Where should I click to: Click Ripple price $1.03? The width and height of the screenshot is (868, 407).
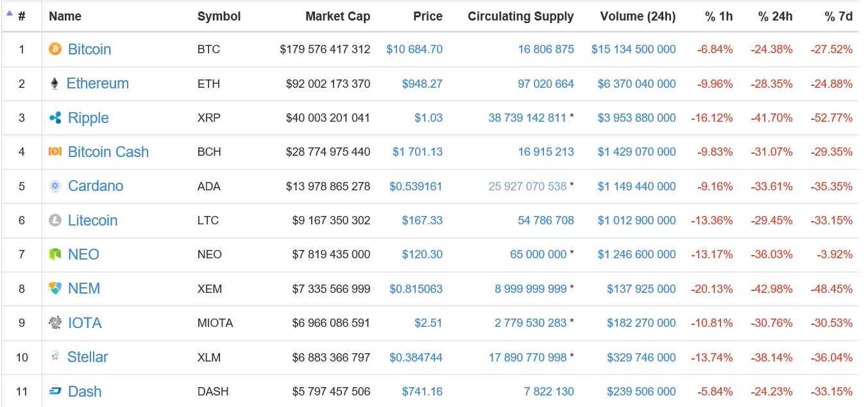[x=429, y=118]
